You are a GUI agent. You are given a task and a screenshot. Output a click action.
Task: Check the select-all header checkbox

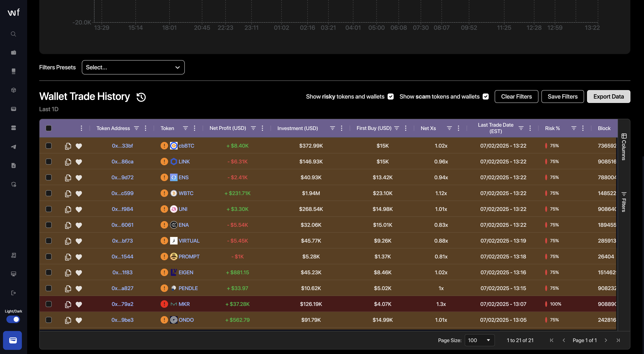tap(49, 128)
